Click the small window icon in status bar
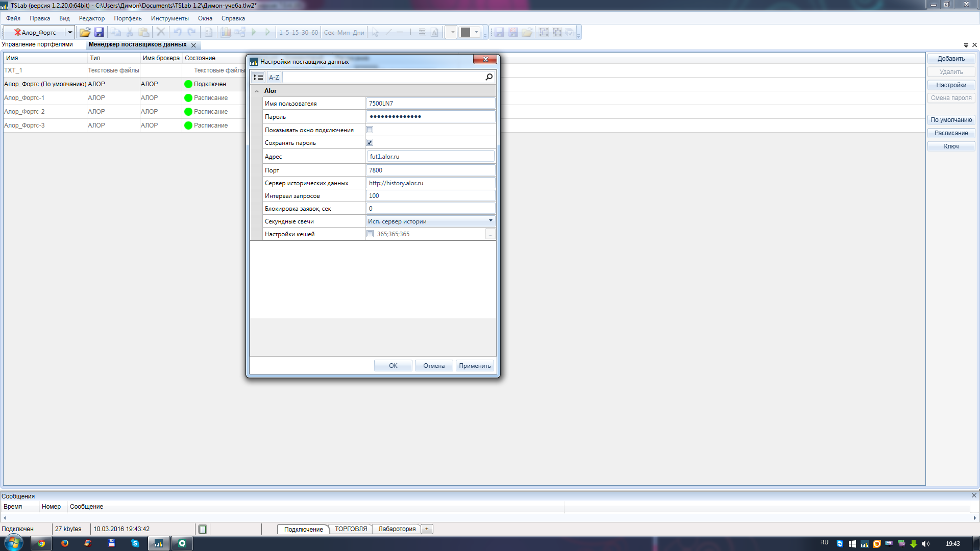Viewport: 980px width, 551px height. [x=203, y=529]
